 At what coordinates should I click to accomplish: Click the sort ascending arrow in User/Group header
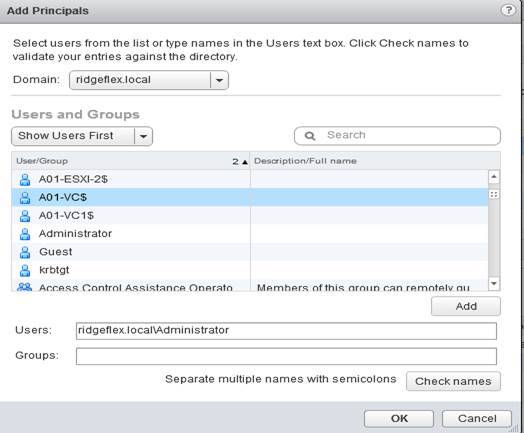point(245,162)
